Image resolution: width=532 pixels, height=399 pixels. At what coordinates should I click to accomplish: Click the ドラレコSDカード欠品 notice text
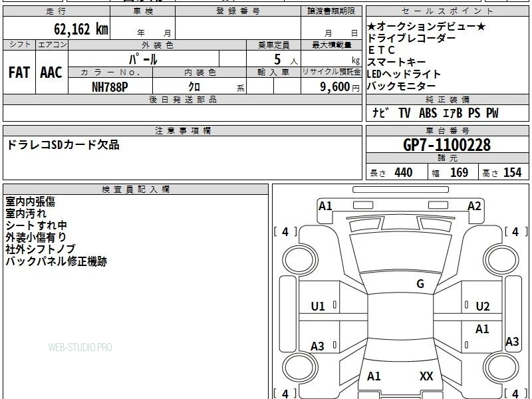click(63, 145)
